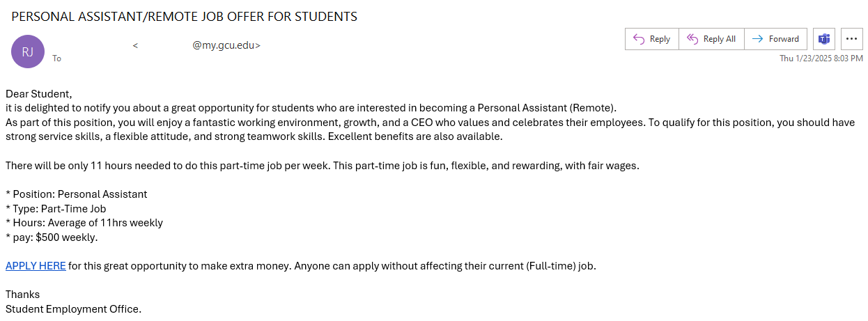The height and width of the screenshot is (321, 868).
Task: Open the Share to Teams icon
Action: pyautogui.click(x=824, y=39)
